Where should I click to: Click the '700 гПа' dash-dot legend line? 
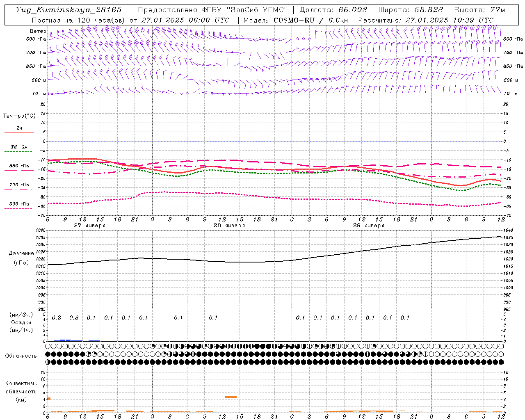19,189
